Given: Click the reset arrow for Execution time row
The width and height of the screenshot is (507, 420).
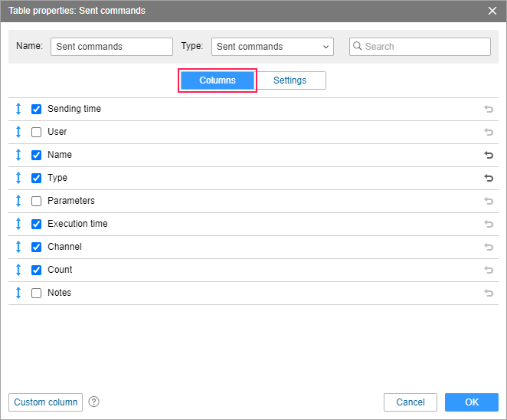Looking at the screenshot, I should pyautogui.click(x=489, y=224).
